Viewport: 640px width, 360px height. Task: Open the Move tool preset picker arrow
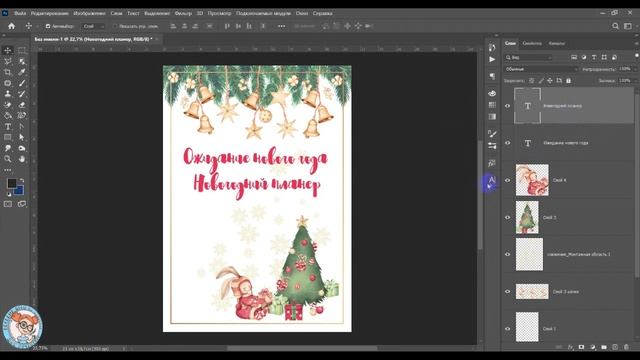pyautogui.click(x=37, y=26)
